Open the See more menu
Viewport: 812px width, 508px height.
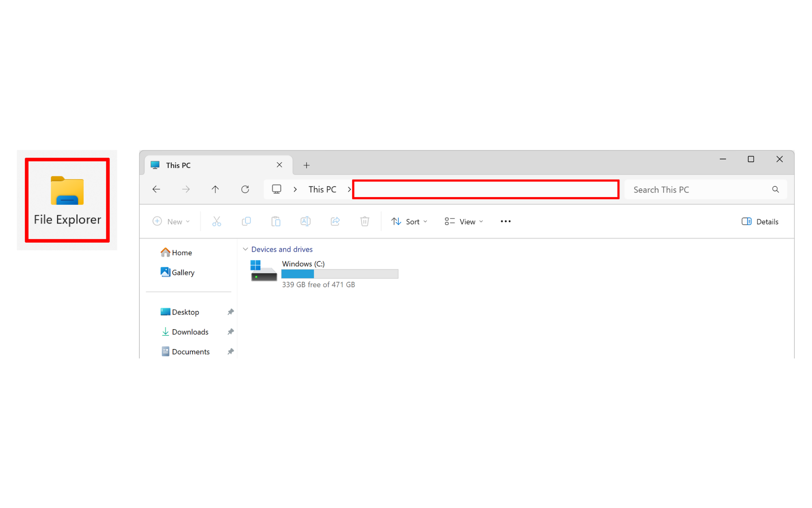[505, 221]
